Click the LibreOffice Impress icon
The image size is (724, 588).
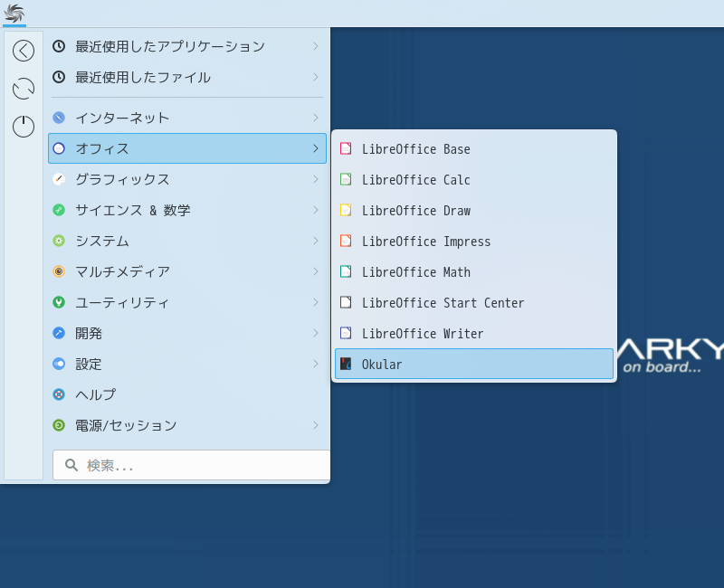click(x=346, y=241)
